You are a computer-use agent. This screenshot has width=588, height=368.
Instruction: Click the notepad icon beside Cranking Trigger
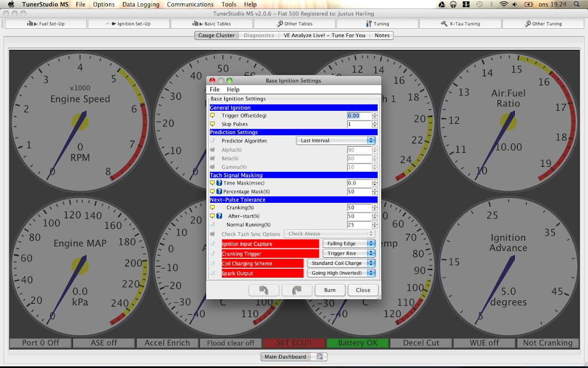pyautogui.click(x=213, y=253)
